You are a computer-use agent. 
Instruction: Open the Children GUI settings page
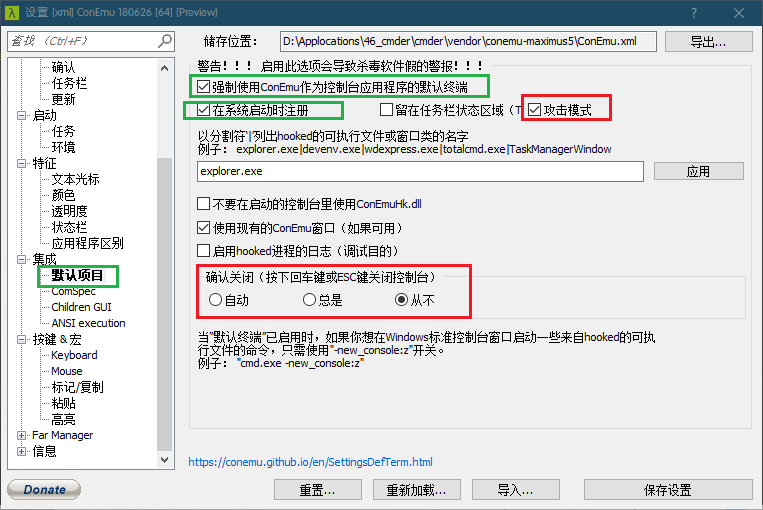81,307
